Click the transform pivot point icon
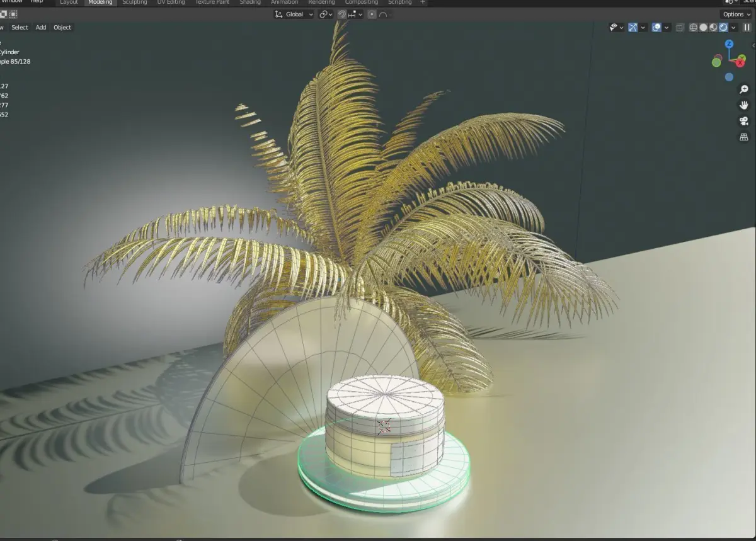This screenshot has height=541, width=756. [323, 14]
